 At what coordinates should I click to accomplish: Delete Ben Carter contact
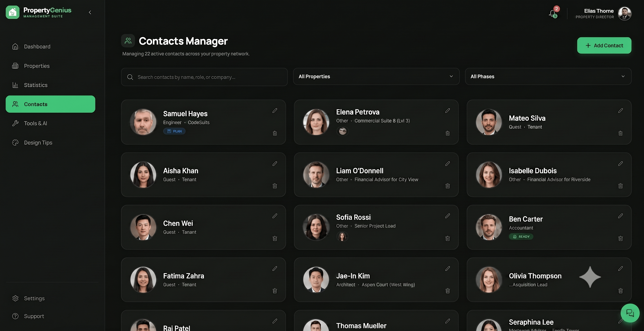621,239
